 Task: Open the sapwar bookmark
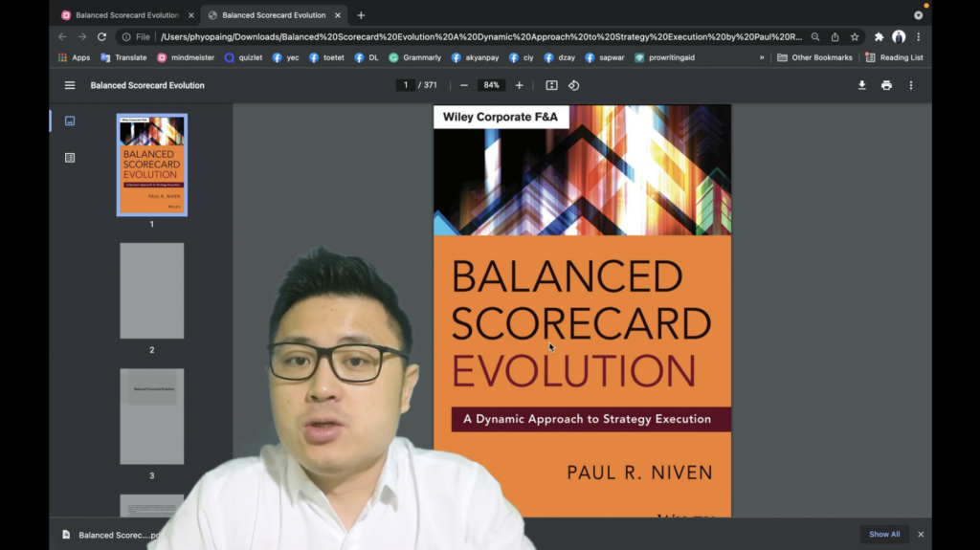click(605, 57)
